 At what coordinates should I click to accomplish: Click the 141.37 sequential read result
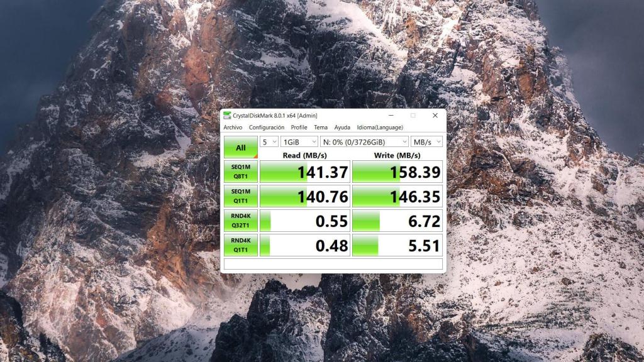304,172
